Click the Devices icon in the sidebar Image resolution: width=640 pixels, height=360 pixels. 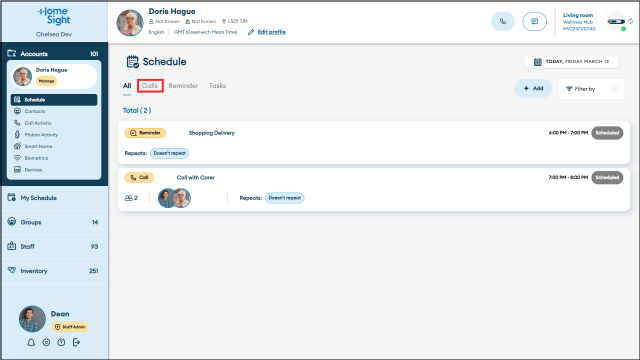[17, 170]
